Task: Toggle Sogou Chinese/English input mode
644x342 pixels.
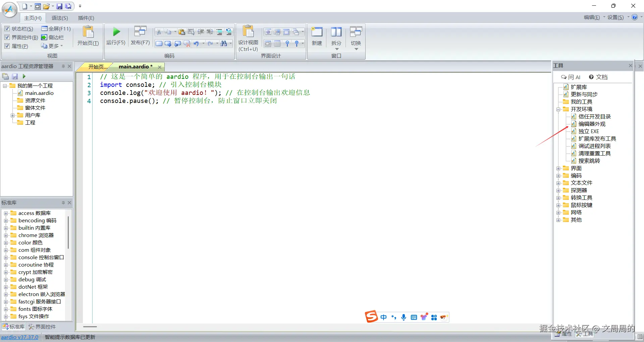Action: (384, 317)
